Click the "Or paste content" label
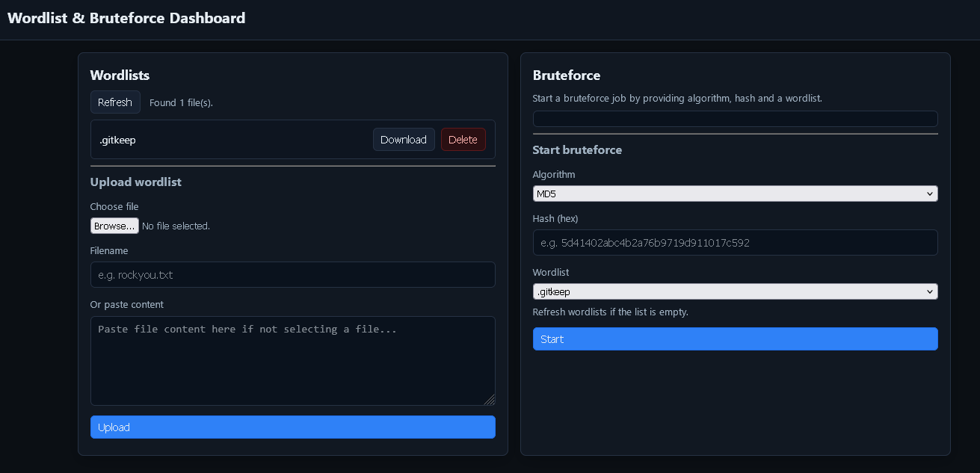The width and height of the screenshot is (980, 473). (127, 304)
